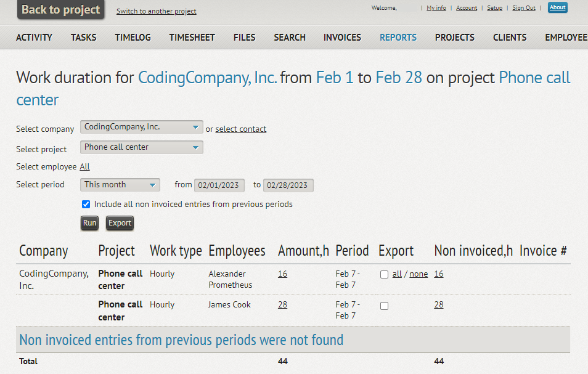The width and height of the screenshot is (588, 374).
Task: Click the from date field 02/01/2023
Action: (x=219, y=185)
